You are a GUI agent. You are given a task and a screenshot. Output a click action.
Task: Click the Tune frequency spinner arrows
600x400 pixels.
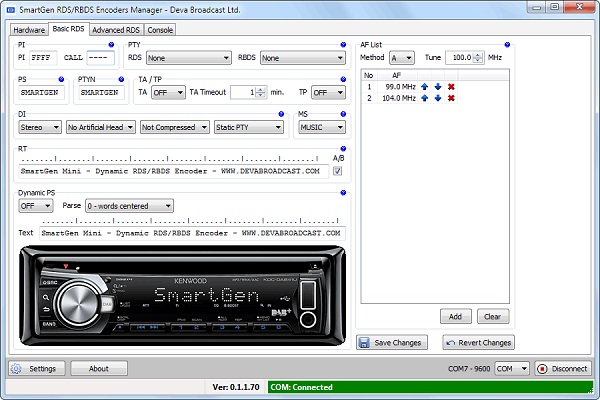point(477,58)
